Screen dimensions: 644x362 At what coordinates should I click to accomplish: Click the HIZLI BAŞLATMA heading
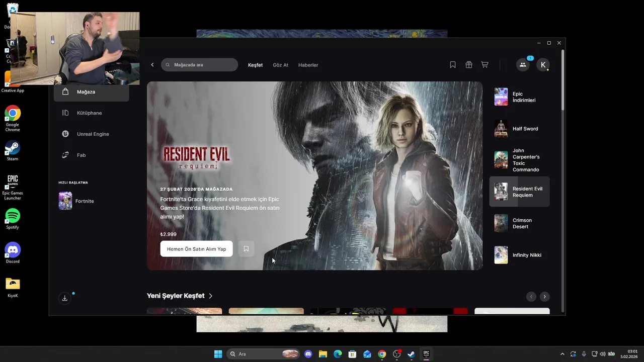73,183
